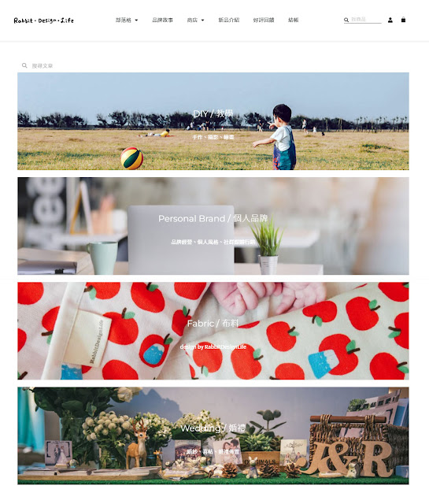This screenshot has height=504, width=429.
Task: Open the 新品介紹 menu item
Action: tap(229, 20)
